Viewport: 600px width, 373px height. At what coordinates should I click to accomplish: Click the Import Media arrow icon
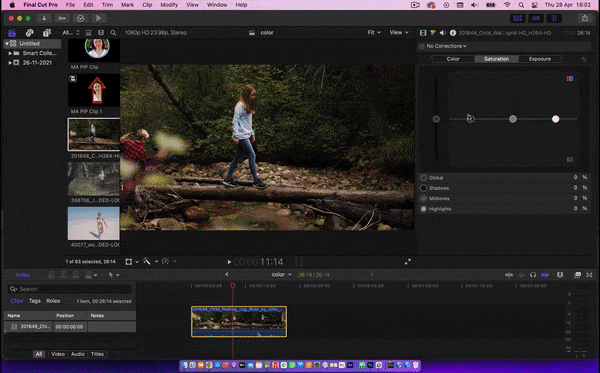pyautogui.click(x=44, y=18)
